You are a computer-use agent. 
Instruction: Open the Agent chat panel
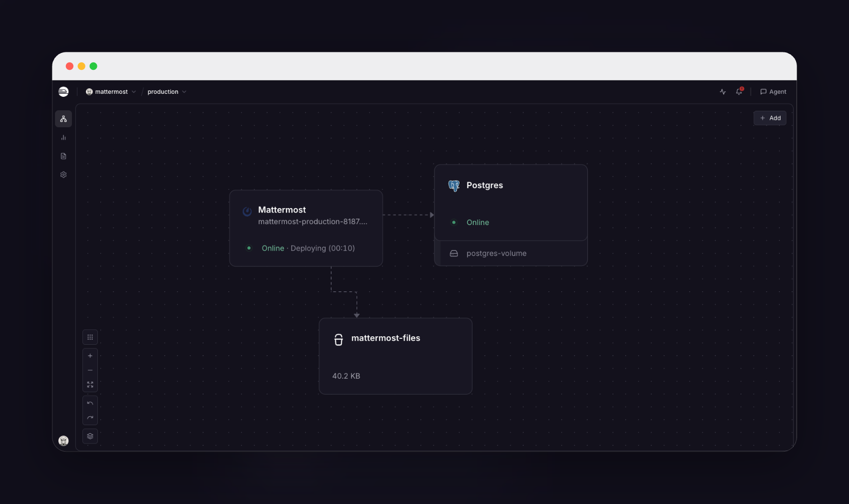coord(773,92)
